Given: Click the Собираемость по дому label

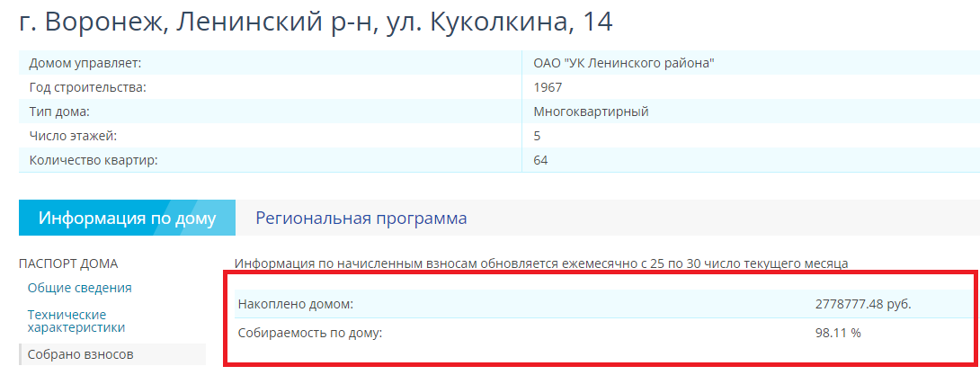Looking at the screenshot, I should pos(310,333).
